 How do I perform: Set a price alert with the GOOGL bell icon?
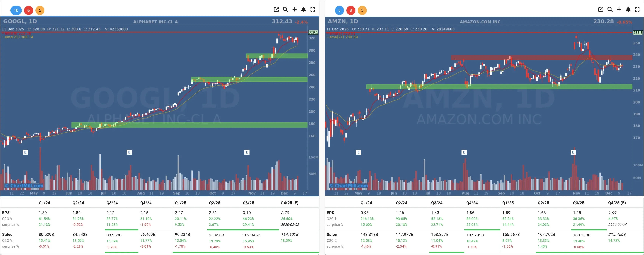point(304,9)
